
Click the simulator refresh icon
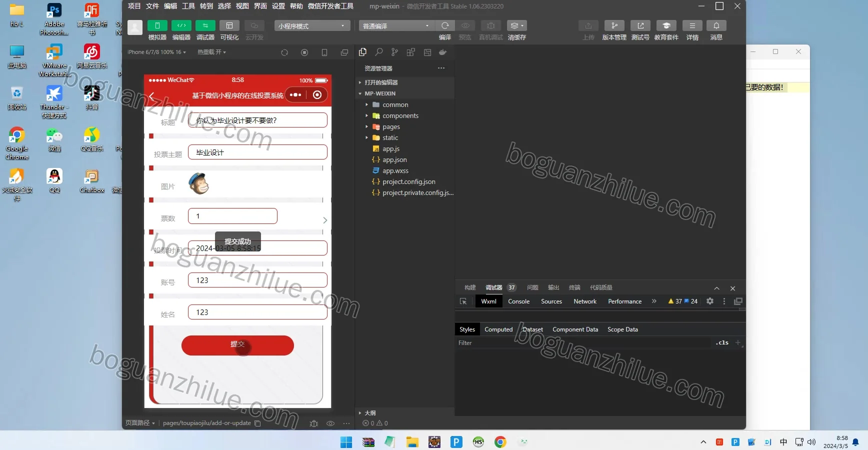pyautogui.click(x=284, y=52)
